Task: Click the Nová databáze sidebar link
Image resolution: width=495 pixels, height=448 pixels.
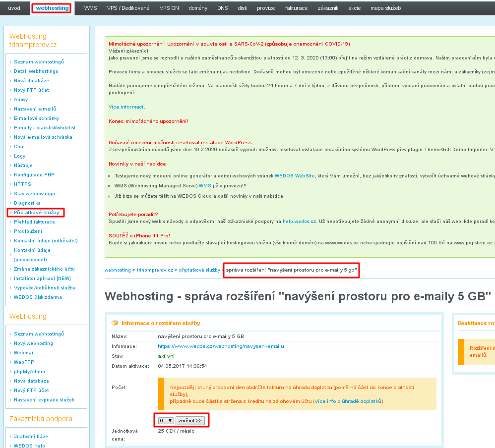Action: [31, 80]
